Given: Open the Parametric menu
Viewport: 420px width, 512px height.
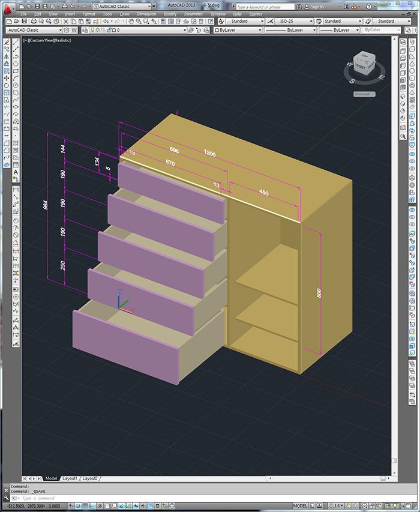Looking at the screenshot, I should click(x=194, y=14).
